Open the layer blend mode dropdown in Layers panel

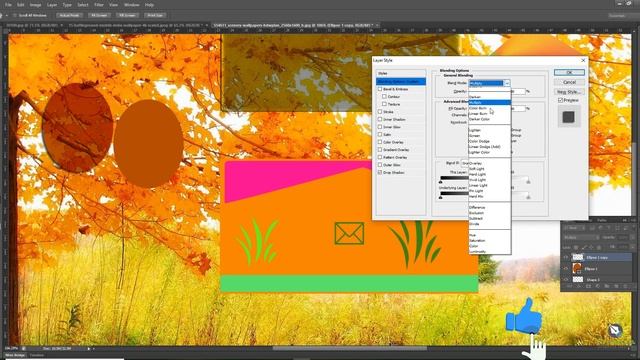pyautogui.click(x=581, y=237)
